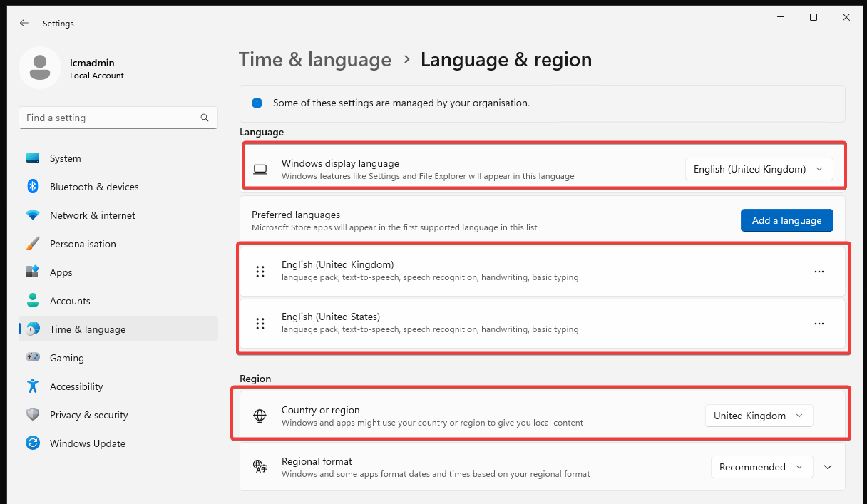Screen dimensions: 867x504
Task: Click the Accessibility figure icon
Action: pyautogui.click(x=33, y=386)
